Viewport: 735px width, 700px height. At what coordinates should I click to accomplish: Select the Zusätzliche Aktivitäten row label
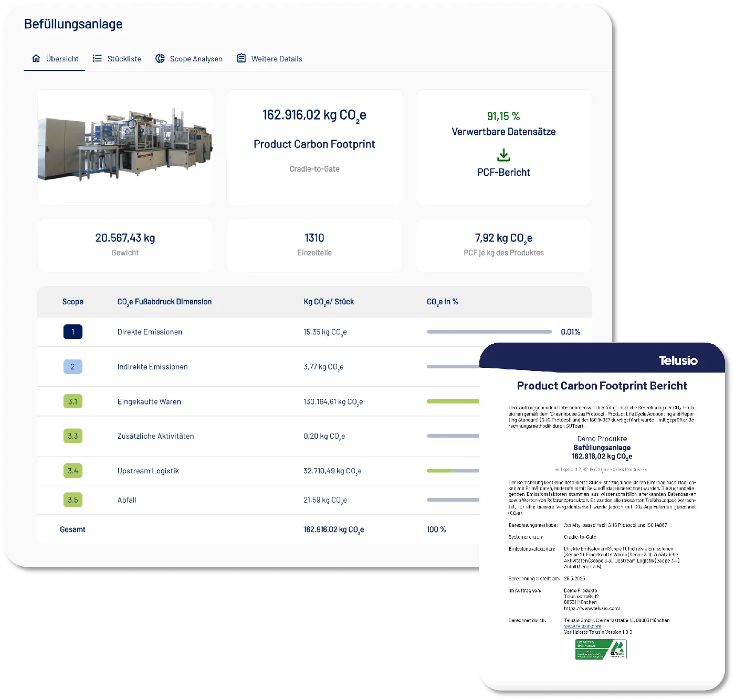point(155,436)
